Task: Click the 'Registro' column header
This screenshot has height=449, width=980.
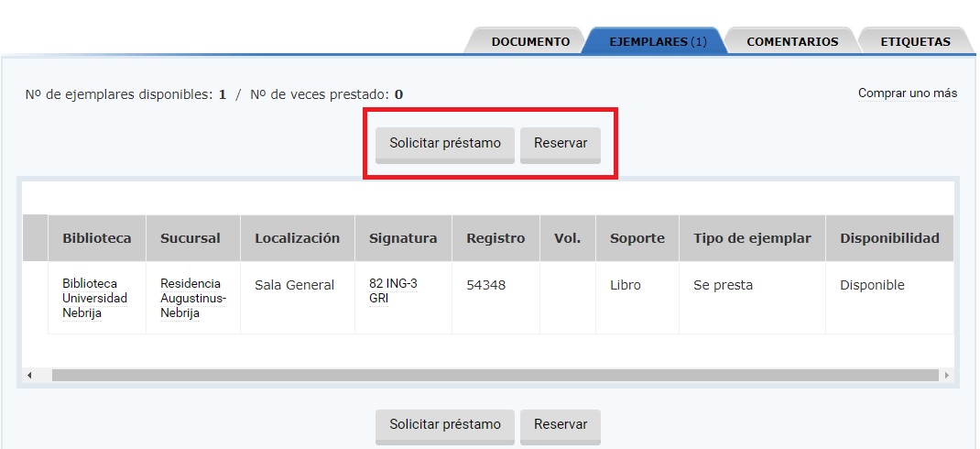Action: click(x=495, y=238)
